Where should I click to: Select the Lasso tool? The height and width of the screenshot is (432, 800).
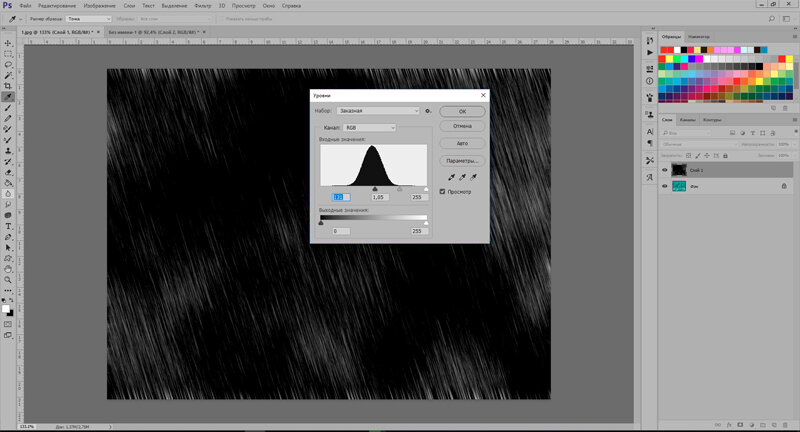tap(8, 65)
